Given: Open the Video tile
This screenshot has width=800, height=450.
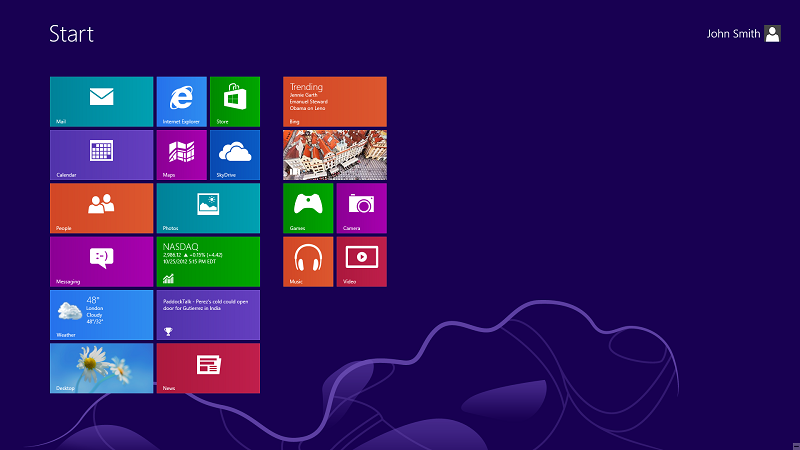Looking at the screenshot, I should point(362,262).
